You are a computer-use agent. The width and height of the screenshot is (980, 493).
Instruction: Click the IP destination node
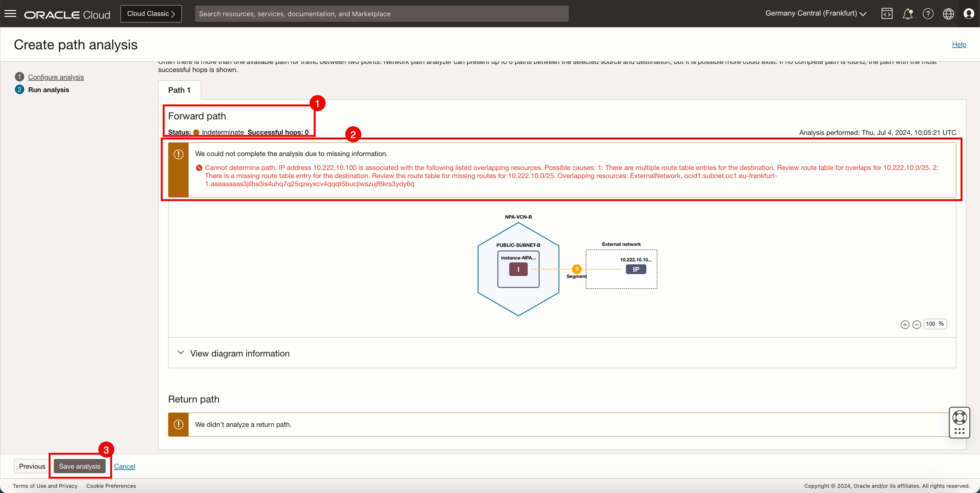click(x=636, y=269)
